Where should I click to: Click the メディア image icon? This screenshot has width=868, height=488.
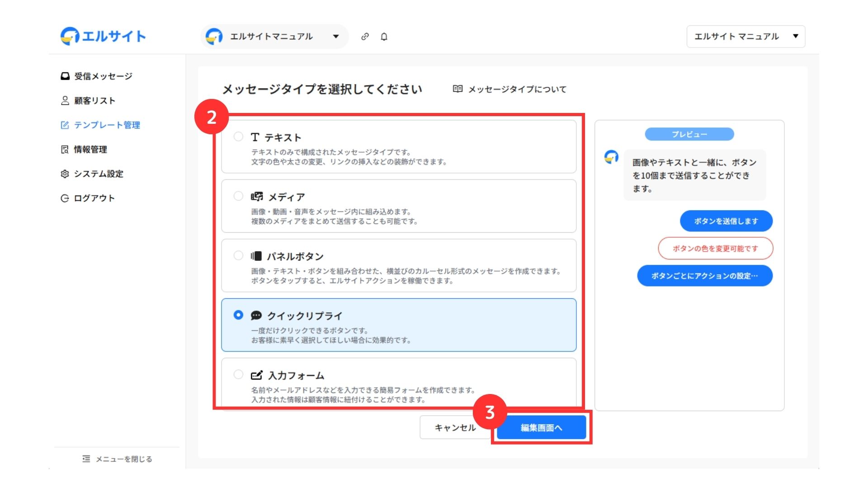tap(257, 197)
